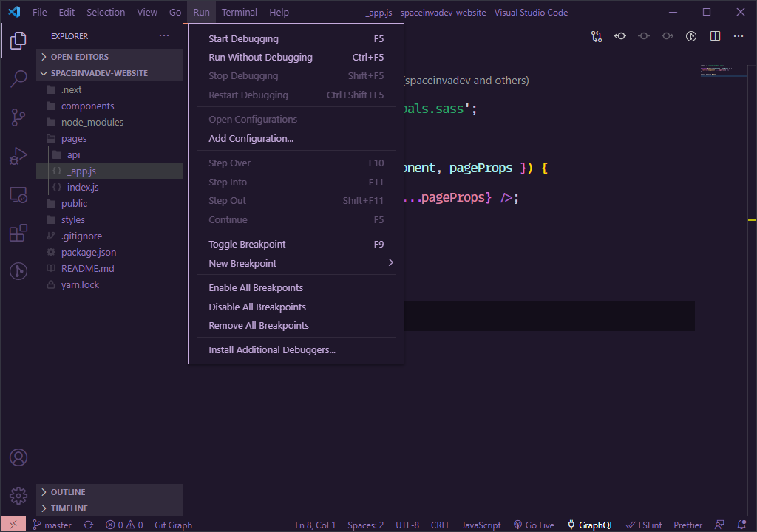The width and height of the screenshot is (757, 532).
Task: Open the Accounts icon
Action: [18, 457]
